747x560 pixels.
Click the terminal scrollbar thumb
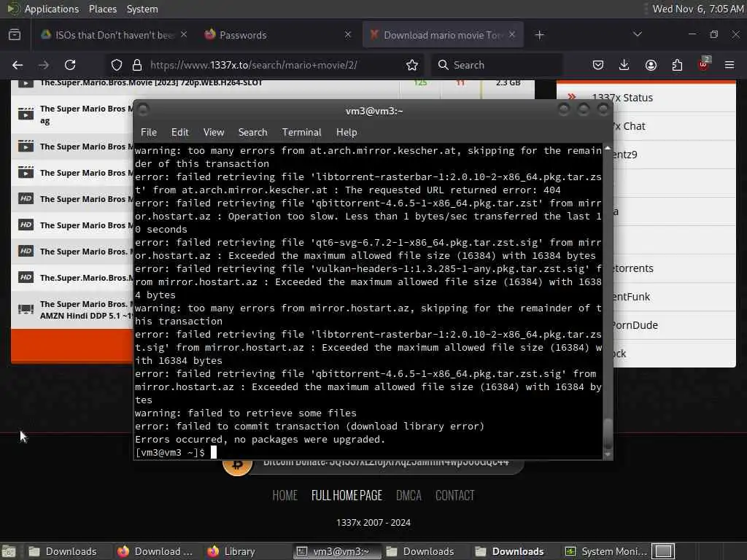point(608,433)
